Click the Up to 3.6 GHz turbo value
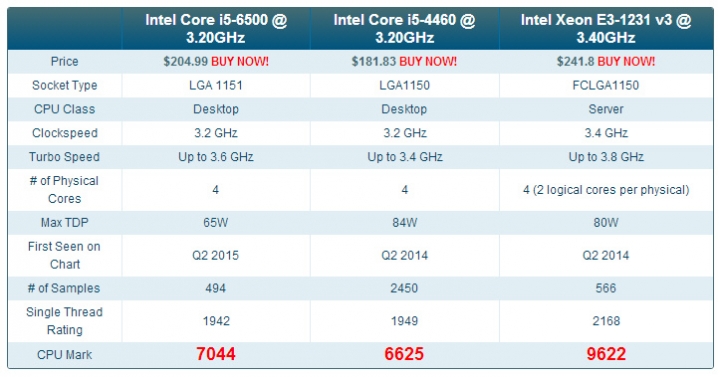The height and width of the screenshot is (377, 720). coord(216,157)
